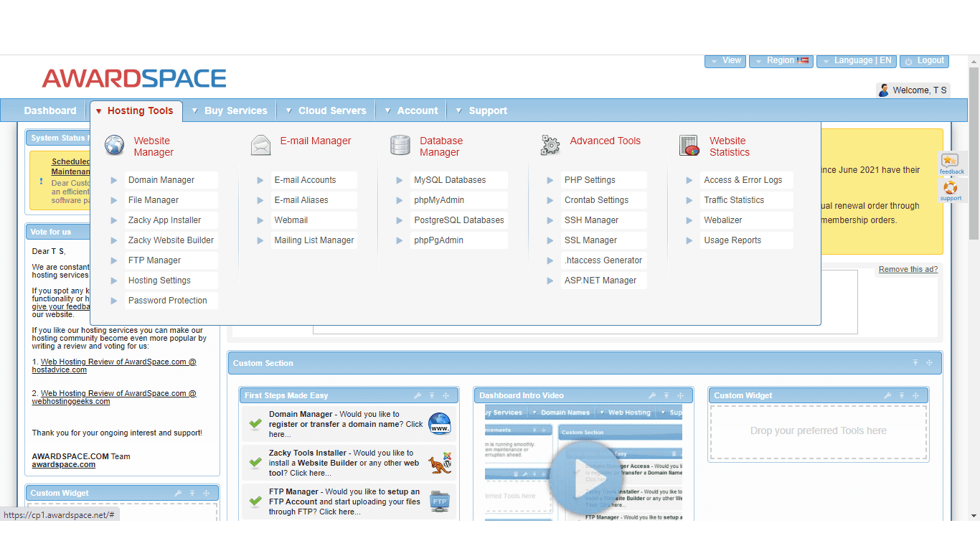This screenshot has width=980, height=551.
Task: Expand the Account menu
Action: [411, 110]
